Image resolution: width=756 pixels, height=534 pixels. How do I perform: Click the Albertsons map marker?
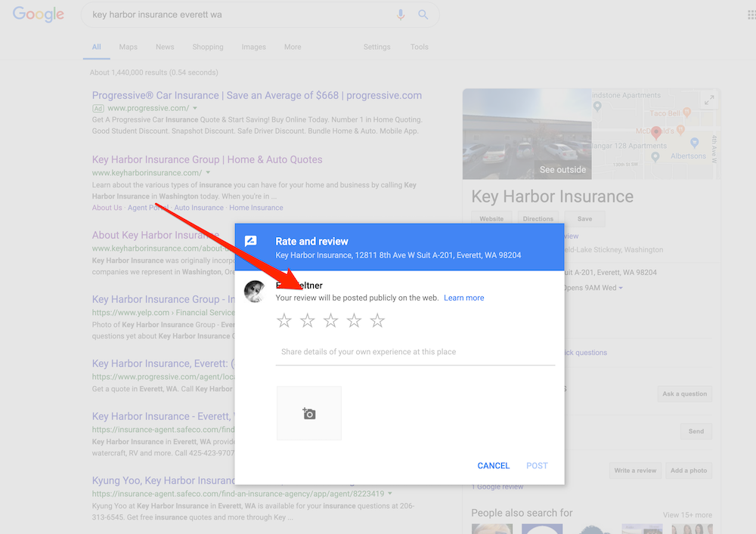coord(694,143)
